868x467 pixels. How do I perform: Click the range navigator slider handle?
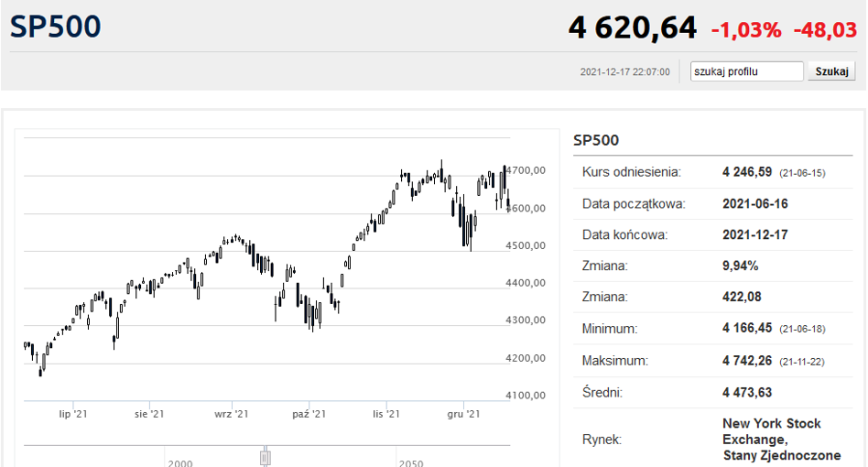[266, 458]
